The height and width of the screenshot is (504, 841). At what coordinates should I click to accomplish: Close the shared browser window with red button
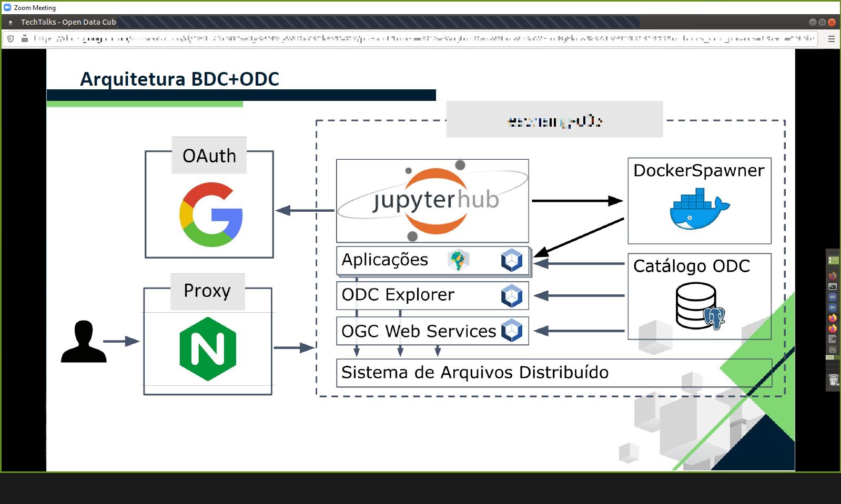(x=832, y=22)
